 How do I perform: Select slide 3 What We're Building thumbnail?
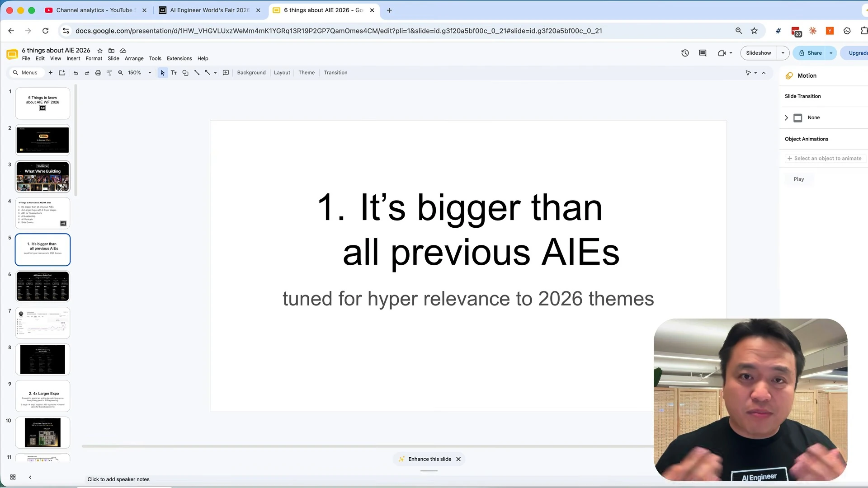pyautogui.click(x=43, y=177)
